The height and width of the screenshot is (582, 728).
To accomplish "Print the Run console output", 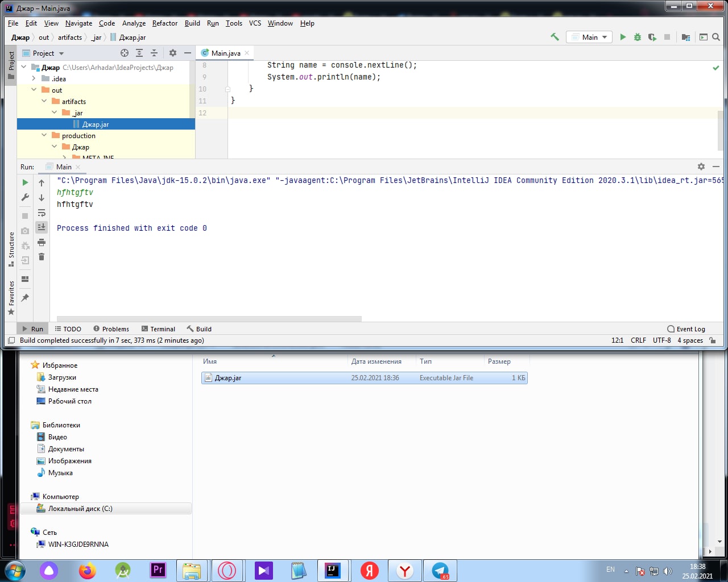I will (x=42, y=243).
